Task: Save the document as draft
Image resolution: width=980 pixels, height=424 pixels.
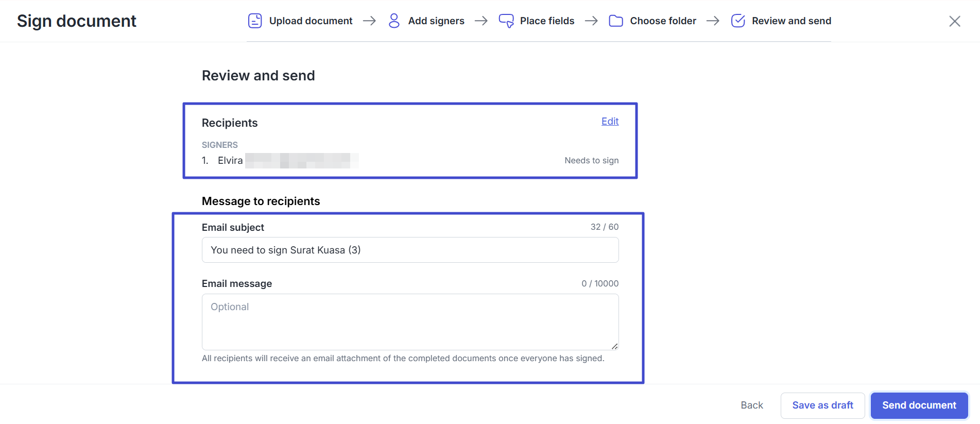Action: (x=822, y=405)
